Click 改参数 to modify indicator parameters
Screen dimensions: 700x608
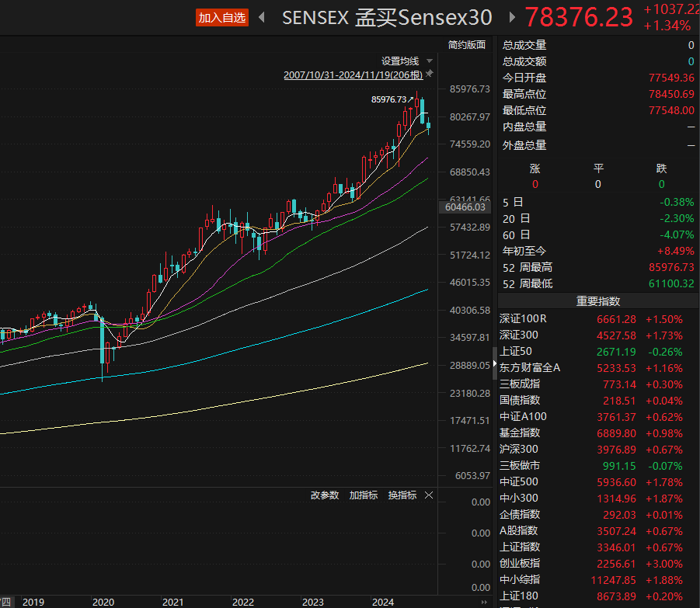coord(325,495)
